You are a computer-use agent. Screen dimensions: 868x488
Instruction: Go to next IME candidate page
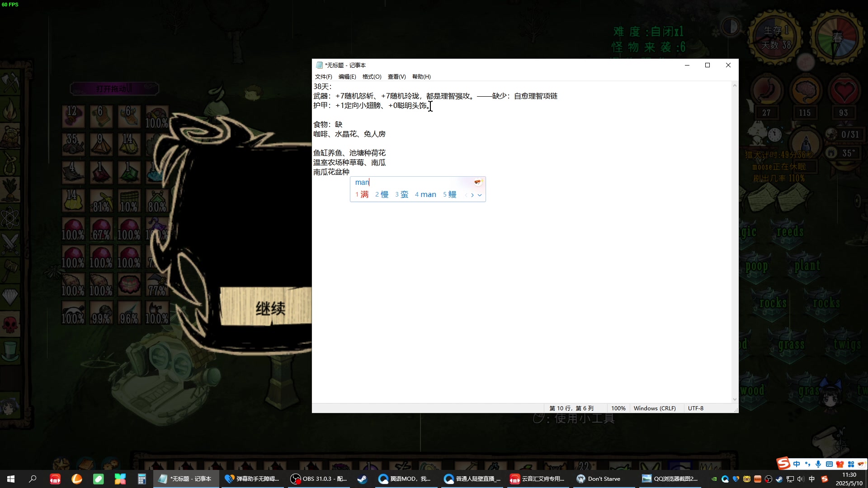click(x=472, y=195)
